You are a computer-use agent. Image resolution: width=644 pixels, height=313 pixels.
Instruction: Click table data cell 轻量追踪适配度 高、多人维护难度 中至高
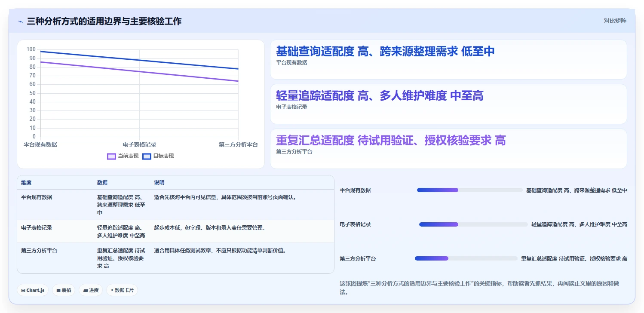coord(121,232)
